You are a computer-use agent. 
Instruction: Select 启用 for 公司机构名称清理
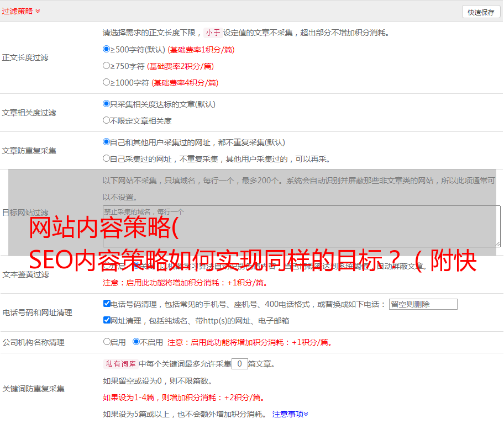pyautogui.click(x=107, y=342)
